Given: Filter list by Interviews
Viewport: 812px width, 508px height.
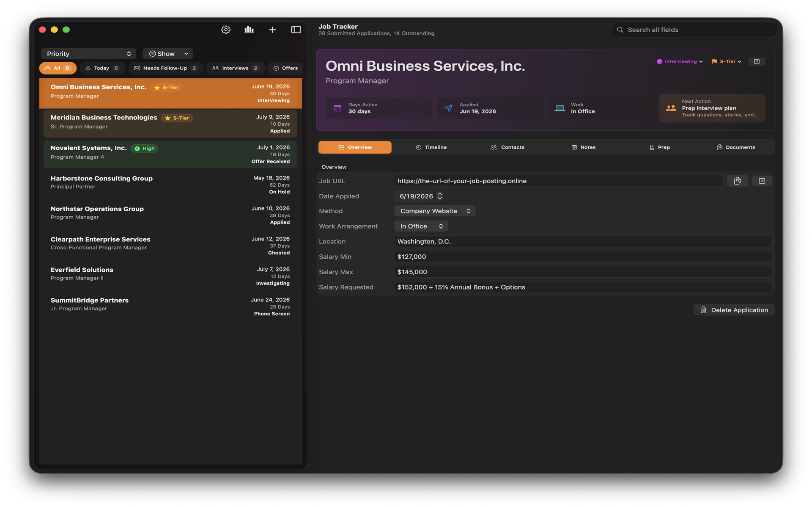Looking at the screenshot, I should pyautogui.click(x=236, y=68).
